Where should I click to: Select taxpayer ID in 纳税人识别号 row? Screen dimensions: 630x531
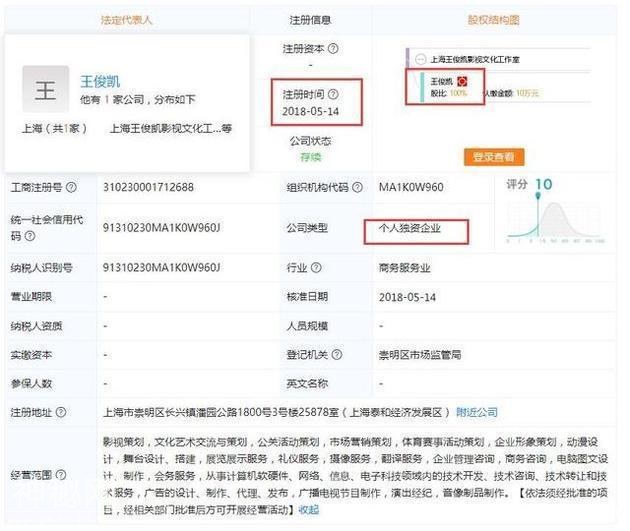[162, 268]
